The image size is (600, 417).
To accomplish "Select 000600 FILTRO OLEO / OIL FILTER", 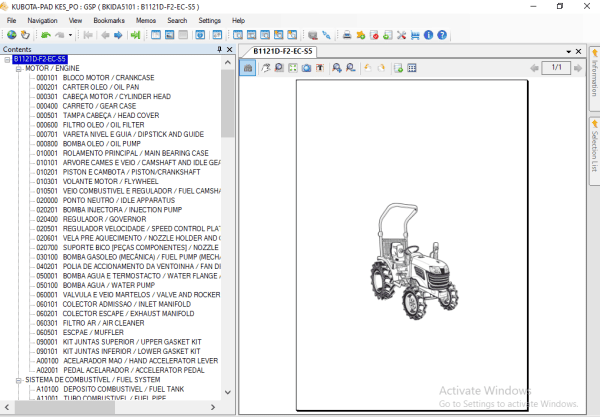I will [90, 125].
